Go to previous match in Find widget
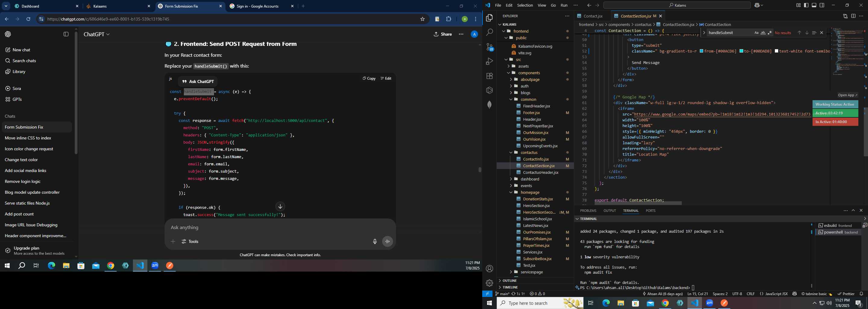 coord(799,33)
